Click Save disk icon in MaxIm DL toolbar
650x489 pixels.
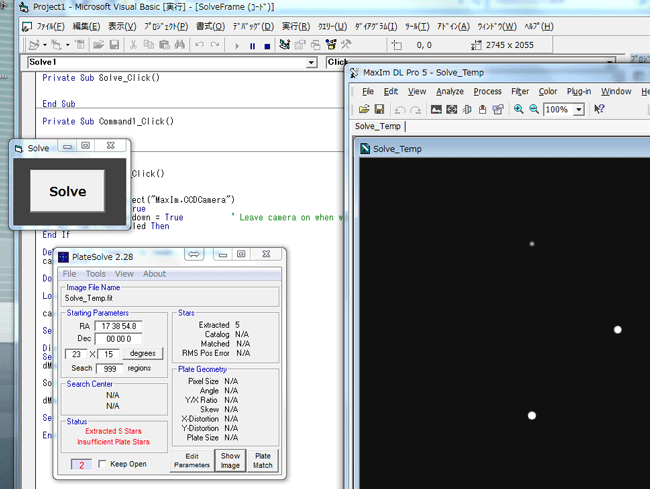pos(379,109)
